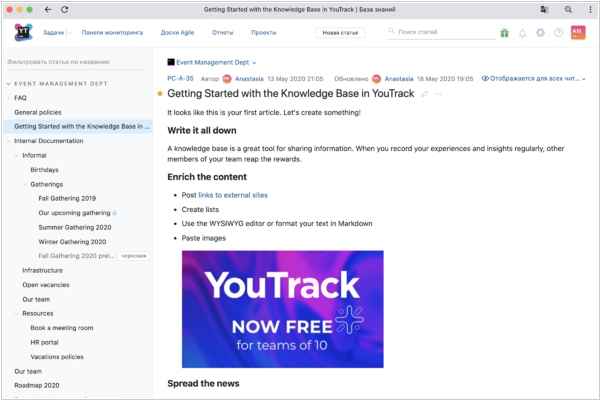The image size is (600, 400).
Task: Open the gift (what's new) icon
Action: click(x=504, y=33)
